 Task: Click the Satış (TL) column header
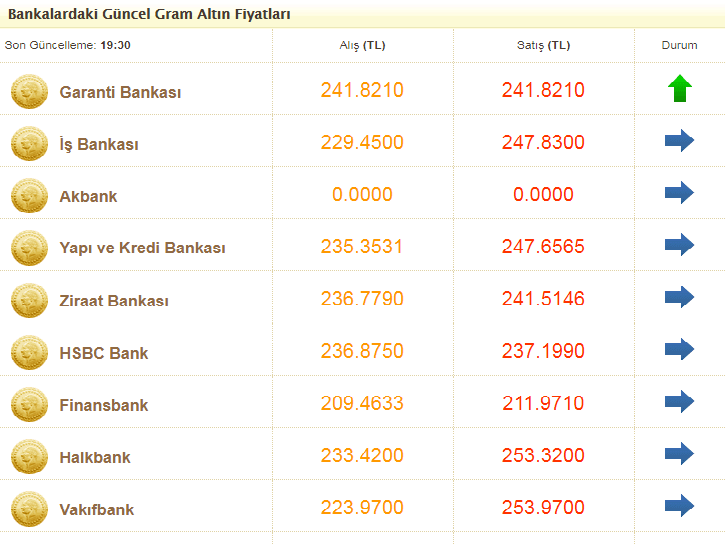pos(543,45)
